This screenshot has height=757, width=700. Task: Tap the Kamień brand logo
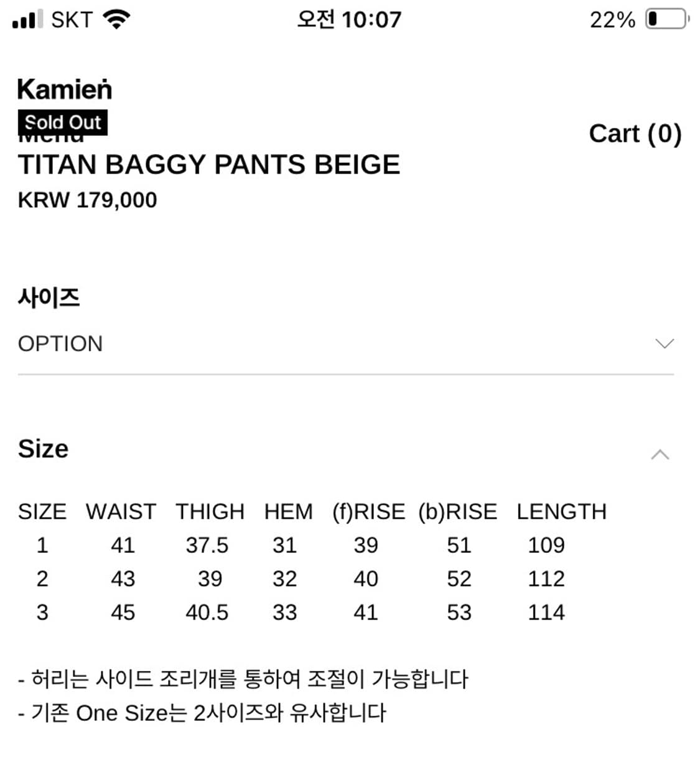pyautogui.click(x=65, y=90)
